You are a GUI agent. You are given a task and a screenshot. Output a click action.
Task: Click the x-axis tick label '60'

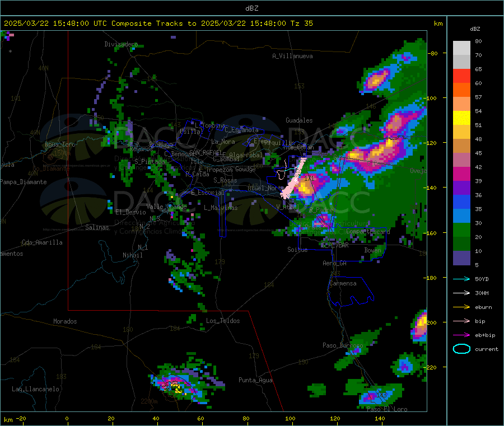[x=200, y=419]
